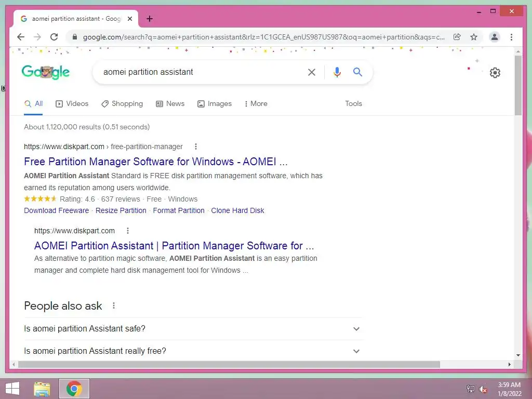This screenshot has height=399, width=532.
Task: Click the browser address bar URL
Action: click(263, 37)
